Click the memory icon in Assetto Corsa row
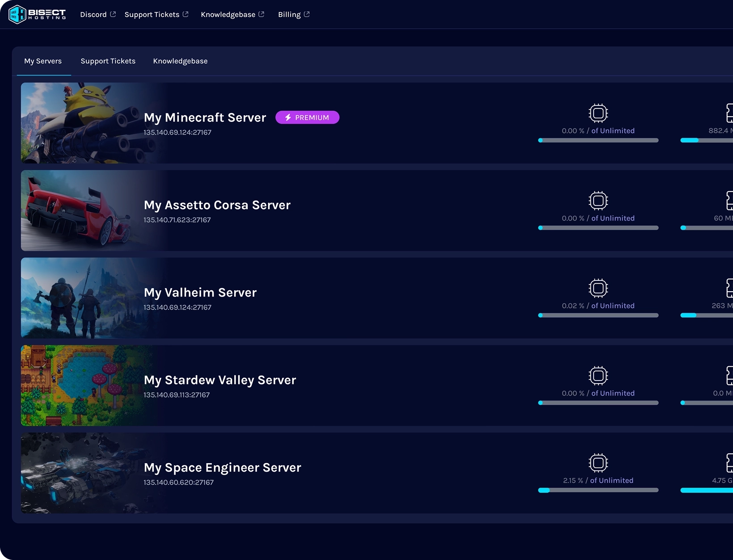 tap(729, 201)
